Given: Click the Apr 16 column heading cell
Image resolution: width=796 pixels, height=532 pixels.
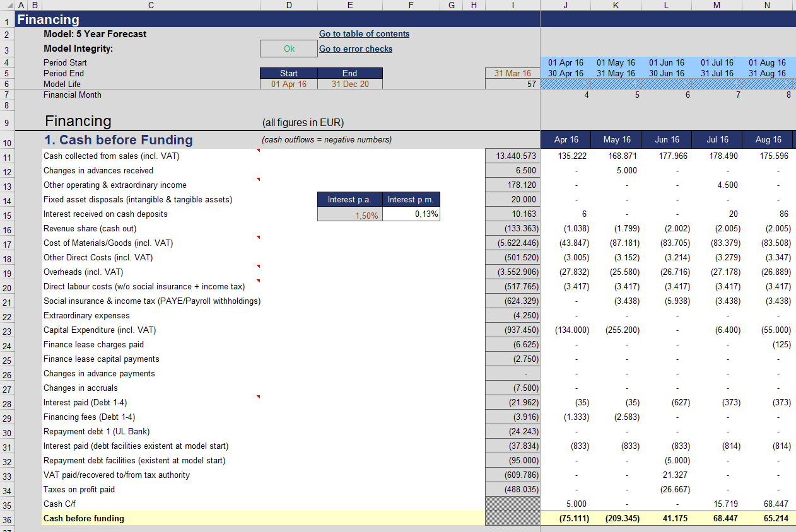Looking at the screenshot, I should [x=566, y=139].
